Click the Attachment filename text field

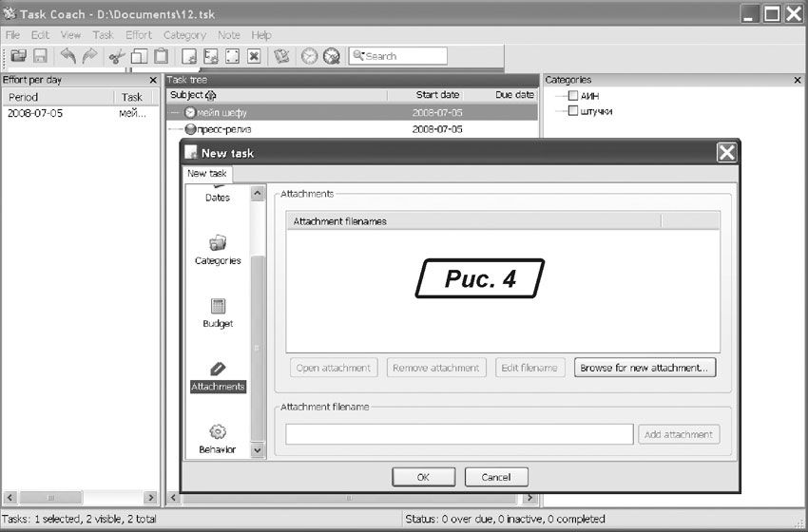(459, 434)
